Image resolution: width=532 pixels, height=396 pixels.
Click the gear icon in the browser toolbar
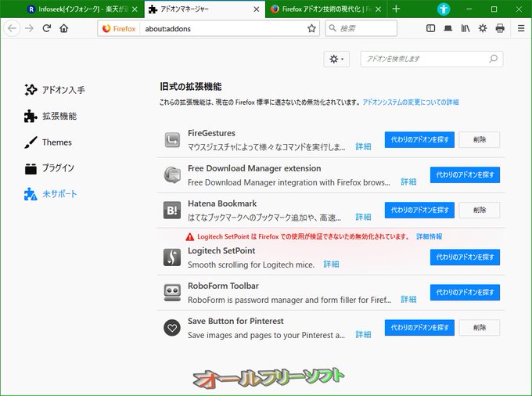pyautogui.click(x=483, y=28)
